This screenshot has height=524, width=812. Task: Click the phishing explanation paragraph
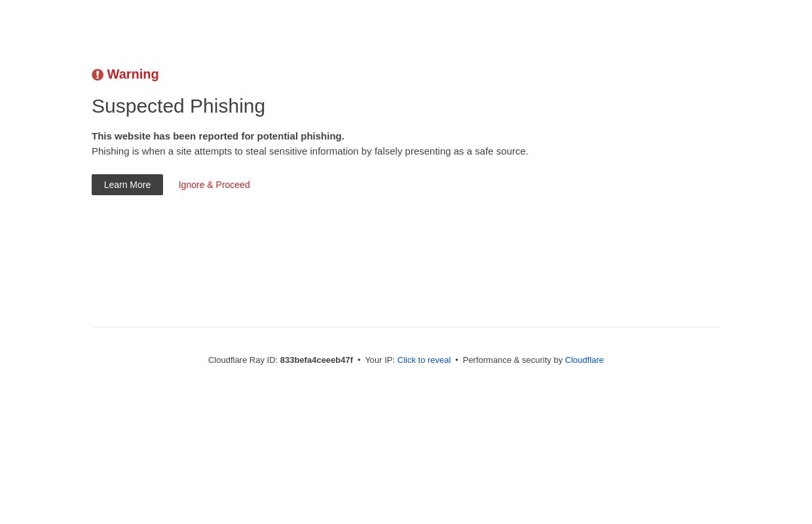click(x=310, y=151)
